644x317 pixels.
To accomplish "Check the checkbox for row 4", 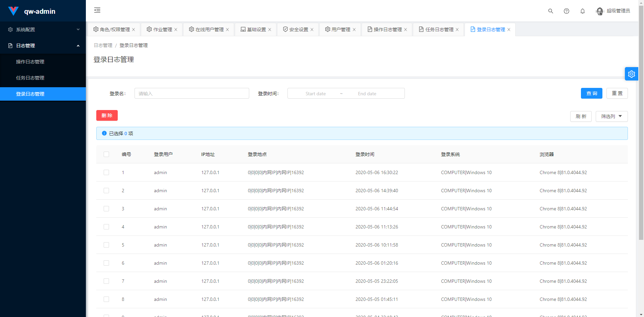I will [106, 227].
